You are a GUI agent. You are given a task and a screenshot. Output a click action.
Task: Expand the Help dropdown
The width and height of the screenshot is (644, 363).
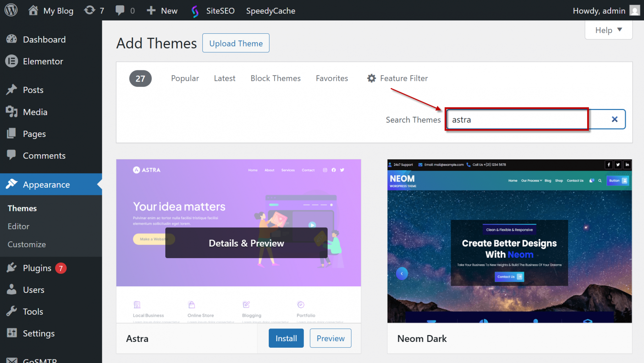(x=608, y=30)
